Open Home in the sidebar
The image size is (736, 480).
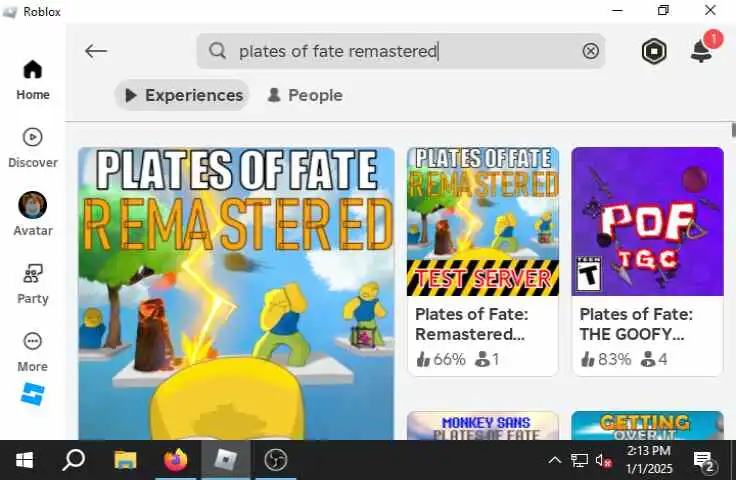[x=32, y=80]
